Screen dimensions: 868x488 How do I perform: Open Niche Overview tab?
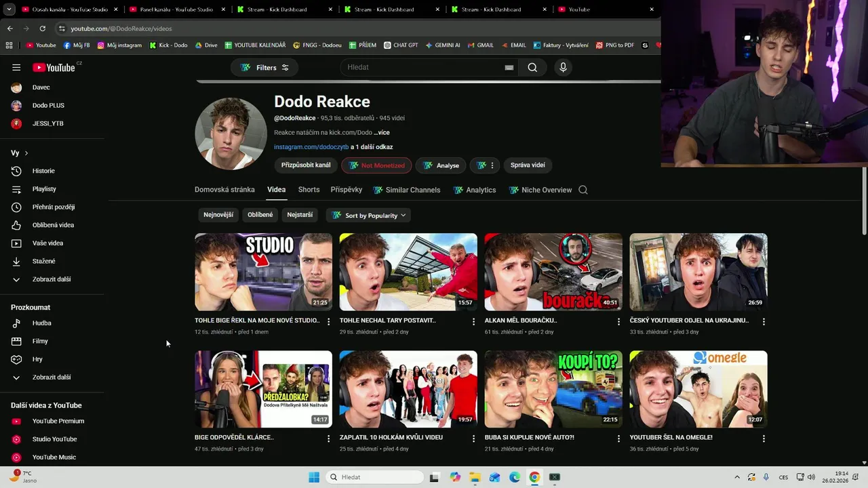pos(540,190)
